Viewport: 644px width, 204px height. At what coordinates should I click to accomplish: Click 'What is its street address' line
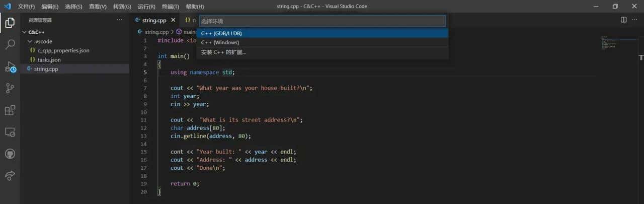[x=236, y=120]
